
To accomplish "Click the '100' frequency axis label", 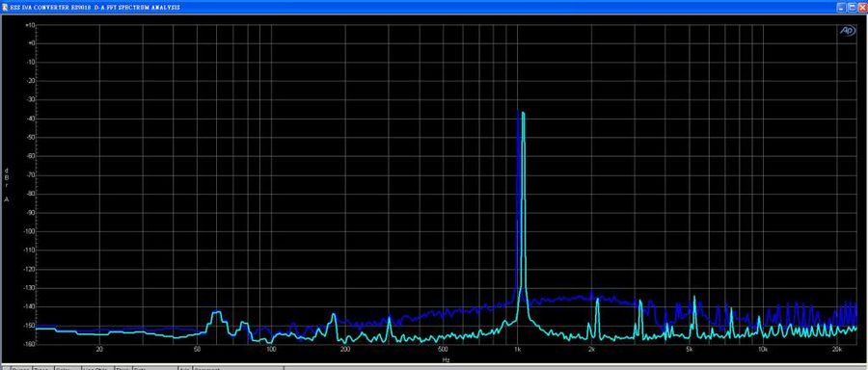I will 271,350.
